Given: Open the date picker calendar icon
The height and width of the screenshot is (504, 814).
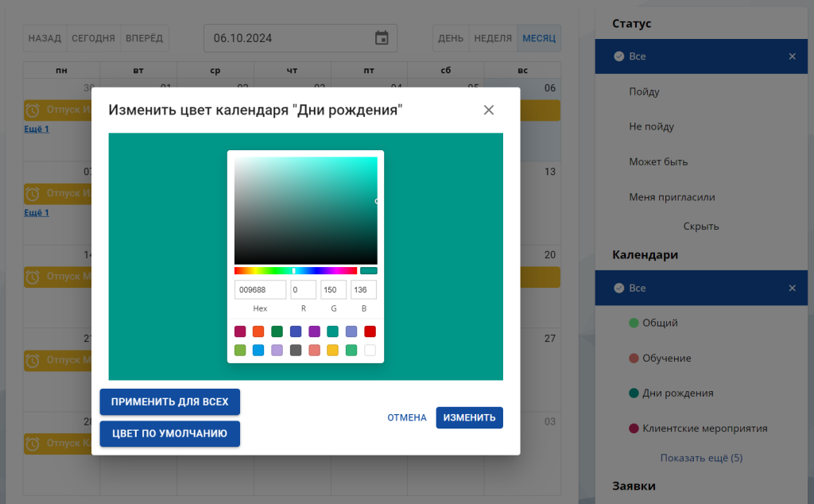Looking at the screenshot, I should pos(382,38).
